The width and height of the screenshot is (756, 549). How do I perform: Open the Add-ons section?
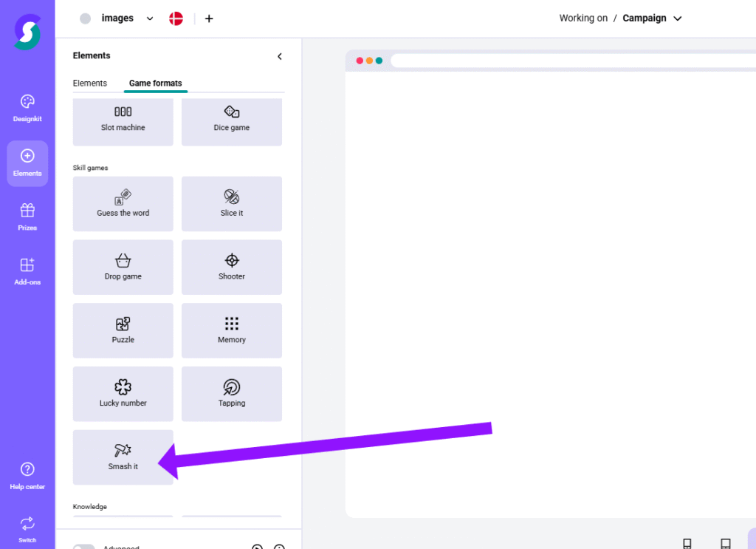(x=27, y=270)
